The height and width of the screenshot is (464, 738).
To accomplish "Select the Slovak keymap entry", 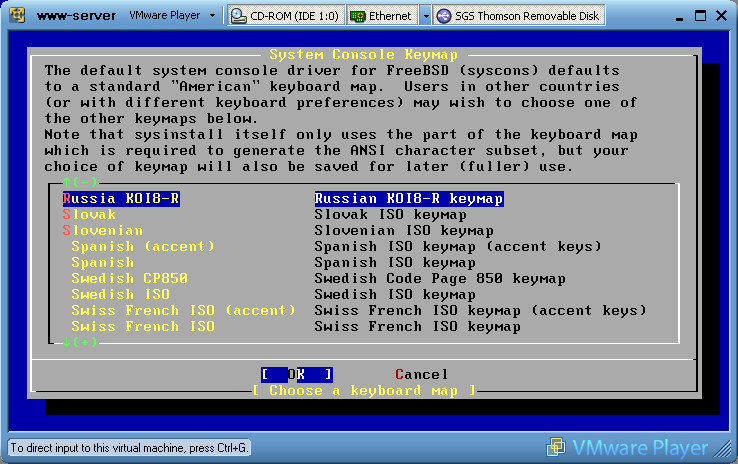I will [89, 215].
